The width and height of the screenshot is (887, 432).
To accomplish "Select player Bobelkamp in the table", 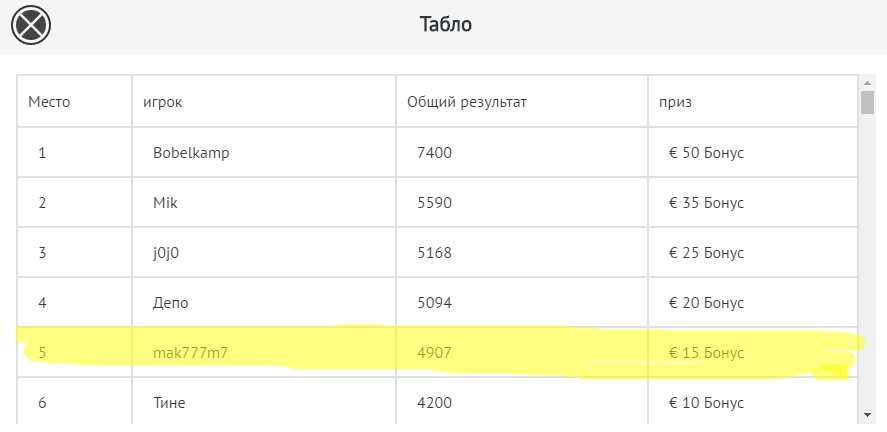I will [184, 153].
